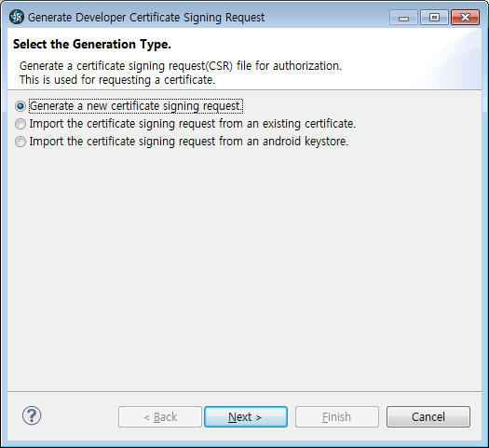Click the 'This is used for requesting' line
The image size is (489, 448).
(117, 80)
